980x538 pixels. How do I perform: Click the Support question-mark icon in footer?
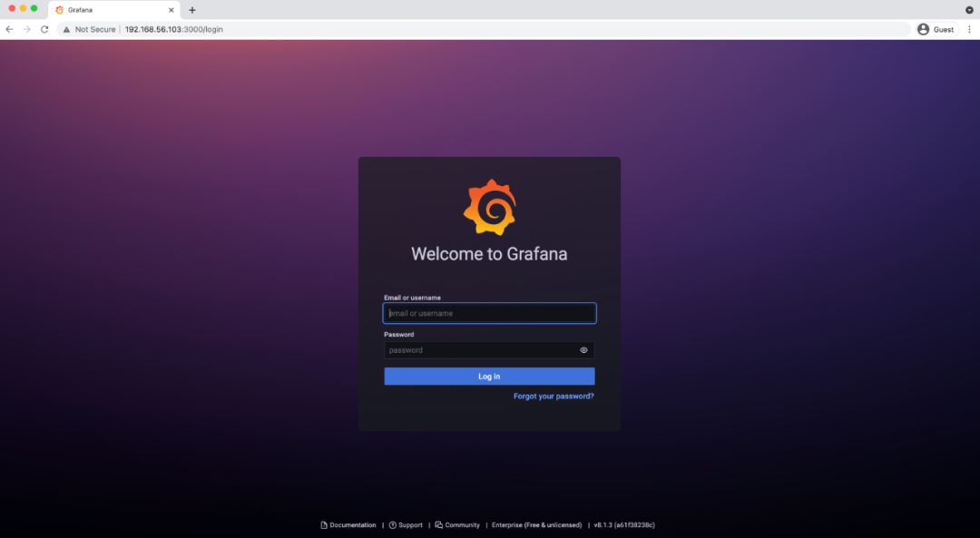click(x=393, y=525)
